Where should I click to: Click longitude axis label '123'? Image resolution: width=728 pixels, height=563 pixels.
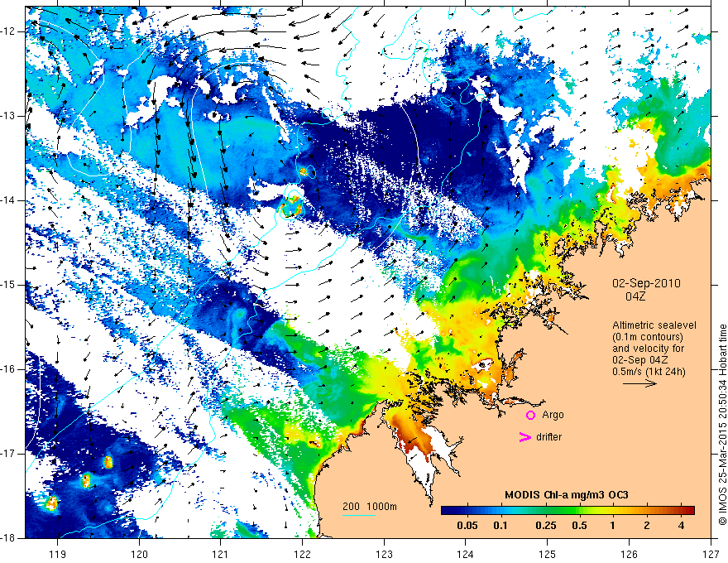pyautogui.click(x=384, y=554)
